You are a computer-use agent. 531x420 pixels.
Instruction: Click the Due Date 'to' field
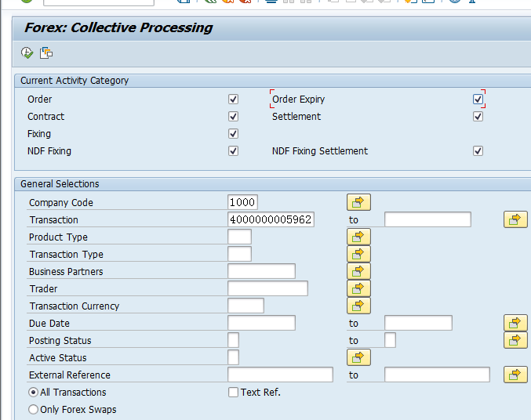pos(418,323)
